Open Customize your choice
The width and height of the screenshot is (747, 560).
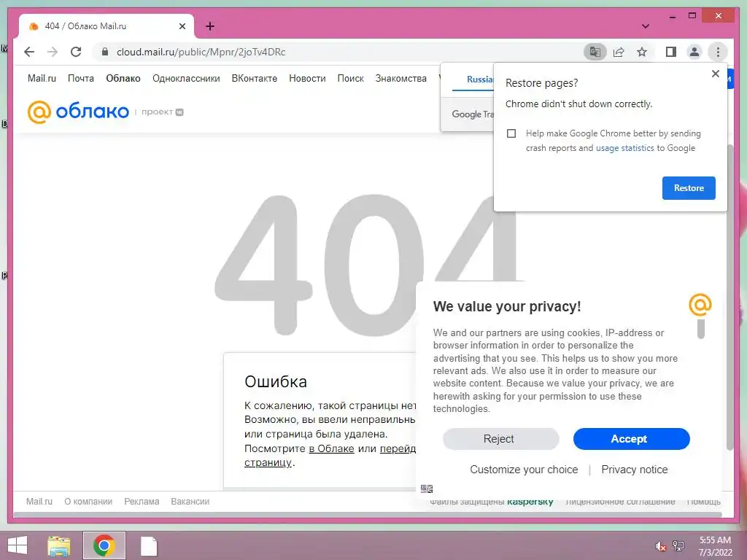click(524, 470)
